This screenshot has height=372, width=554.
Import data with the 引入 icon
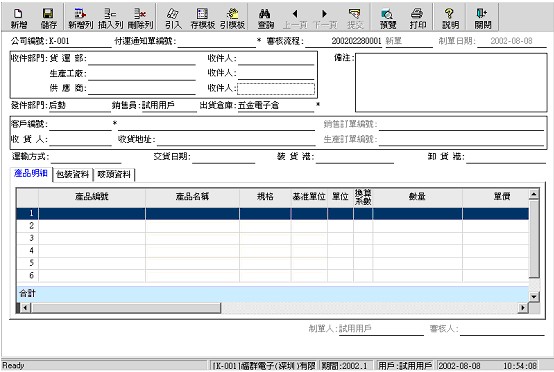pyautogui.click(x=173, y=18)
